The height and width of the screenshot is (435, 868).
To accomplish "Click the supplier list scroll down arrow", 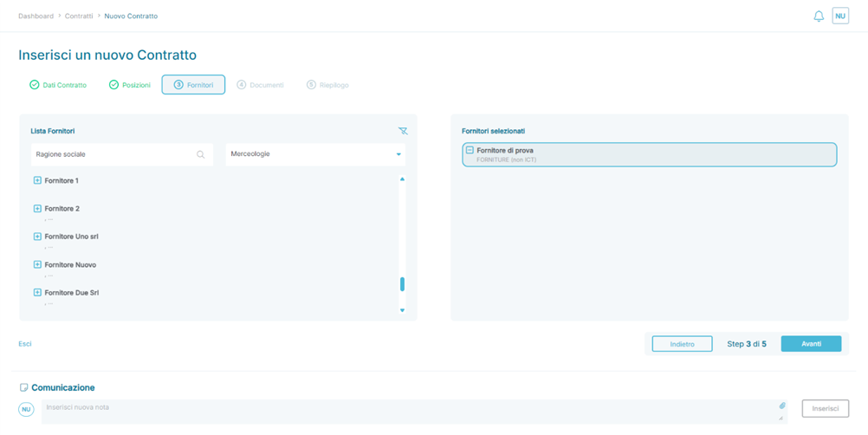I will (x=403, y=310).
